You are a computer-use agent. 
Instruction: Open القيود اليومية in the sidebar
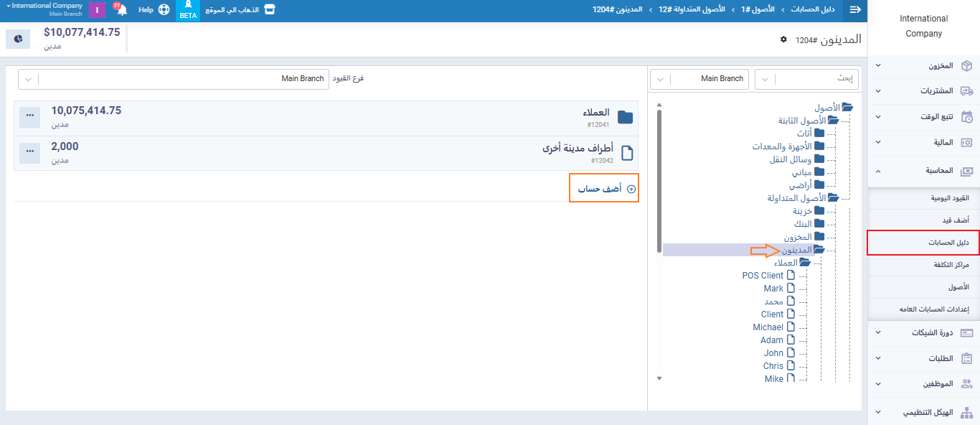[x=923, y=197]
